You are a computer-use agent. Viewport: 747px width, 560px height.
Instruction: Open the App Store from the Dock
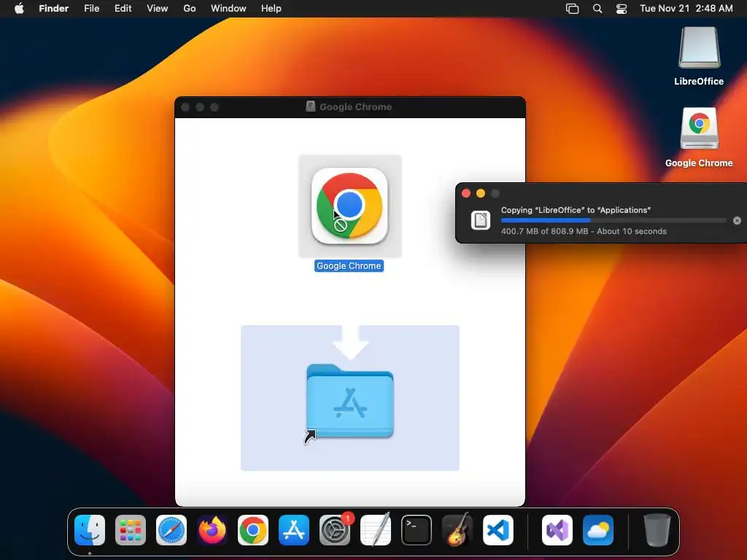point(294,530)
